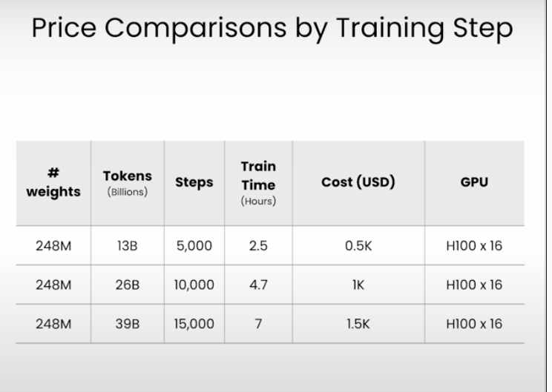Image resolution: width=552 pixels, height=392 pixels.
Task: Select the '13B' tokens cell
Action: click(x=128, y=245)
